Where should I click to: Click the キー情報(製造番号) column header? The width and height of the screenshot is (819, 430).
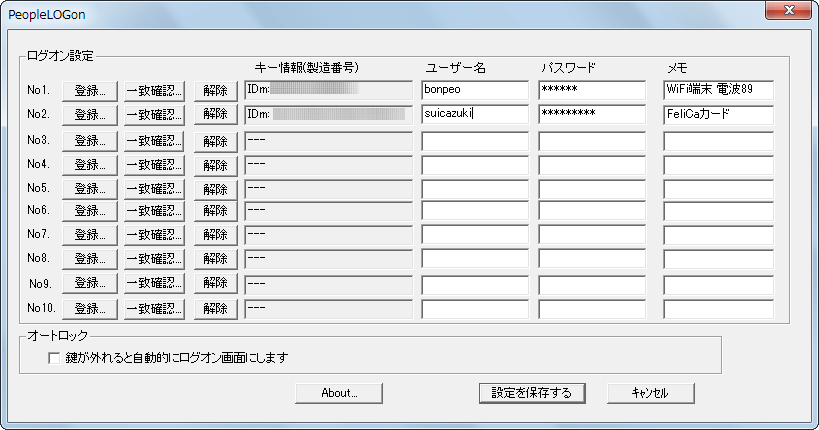coord(307,68)
